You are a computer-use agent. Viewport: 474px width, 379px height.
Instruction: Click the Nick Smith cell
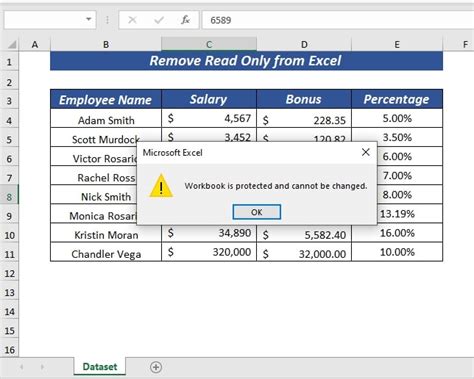[x=93, y=195]
